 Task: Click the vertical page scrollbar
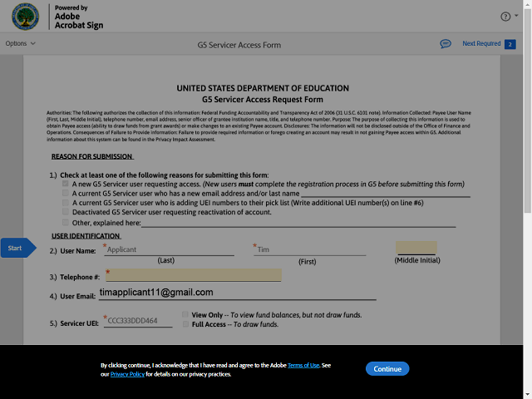[x=527, y=112]
